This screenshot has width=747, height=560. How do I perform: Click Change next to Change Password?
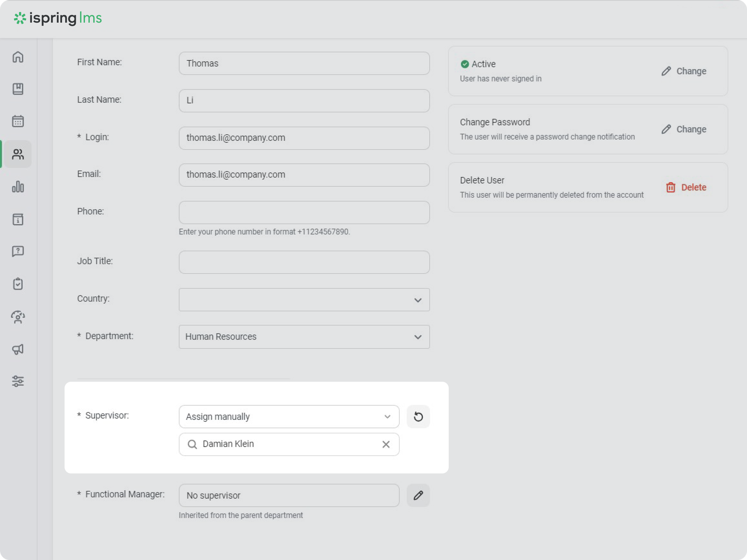click(684, 129)
